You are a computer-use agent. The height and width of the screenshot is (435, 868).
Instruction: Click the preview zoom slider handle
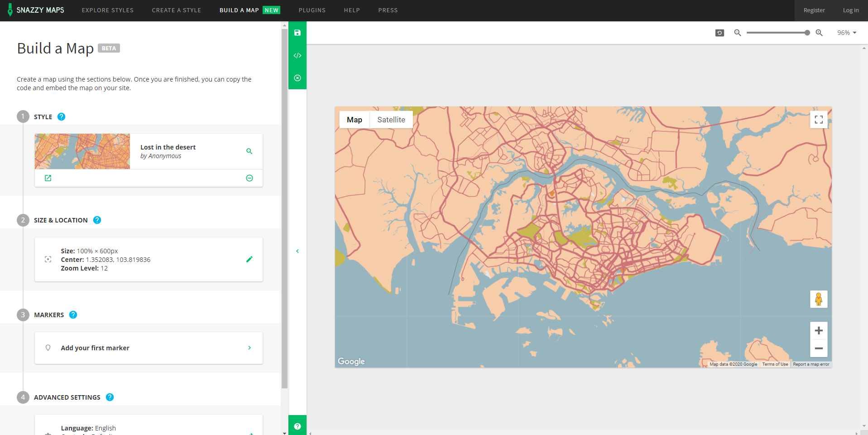807,33
